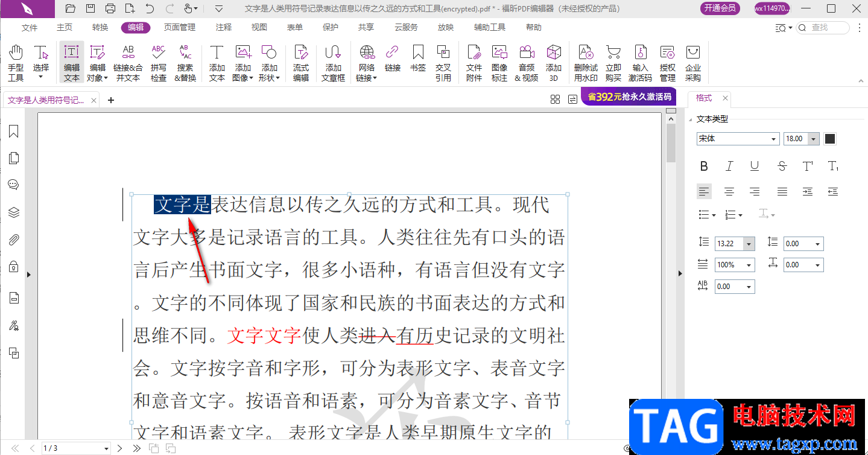Open the 文件 (File) menu
The height and width of the screenshot is (455, 868).
(30, 27)
